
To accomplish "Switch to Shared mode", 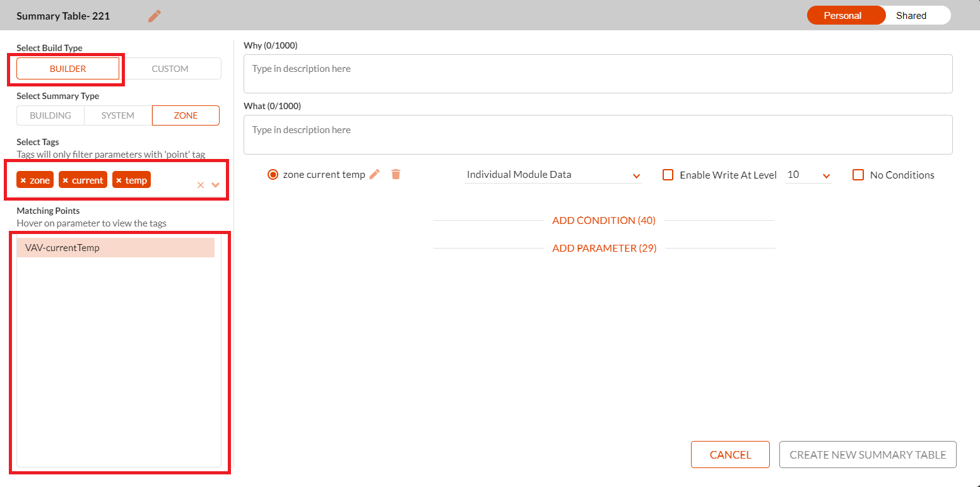I will (x=911, y=16).
